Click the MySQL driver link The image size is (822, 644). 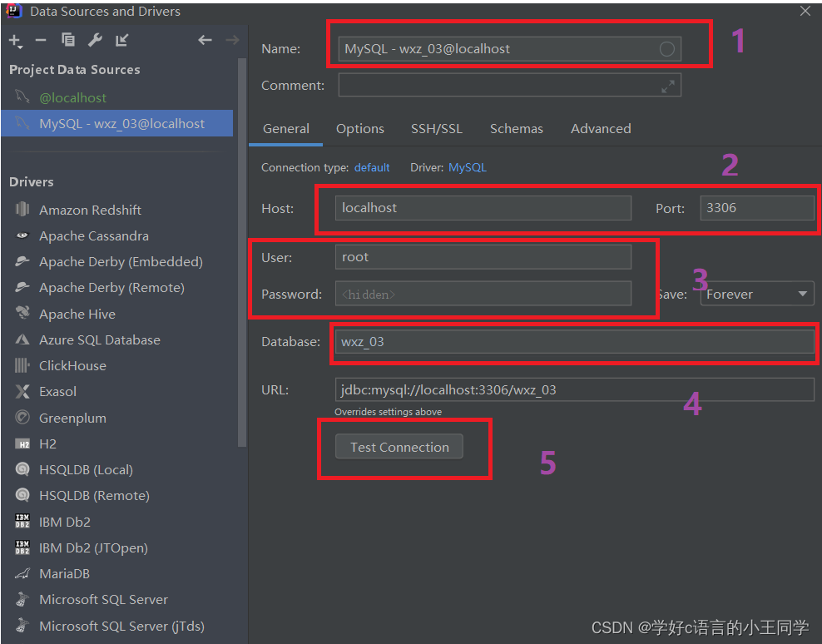click(x=468, y=167)
